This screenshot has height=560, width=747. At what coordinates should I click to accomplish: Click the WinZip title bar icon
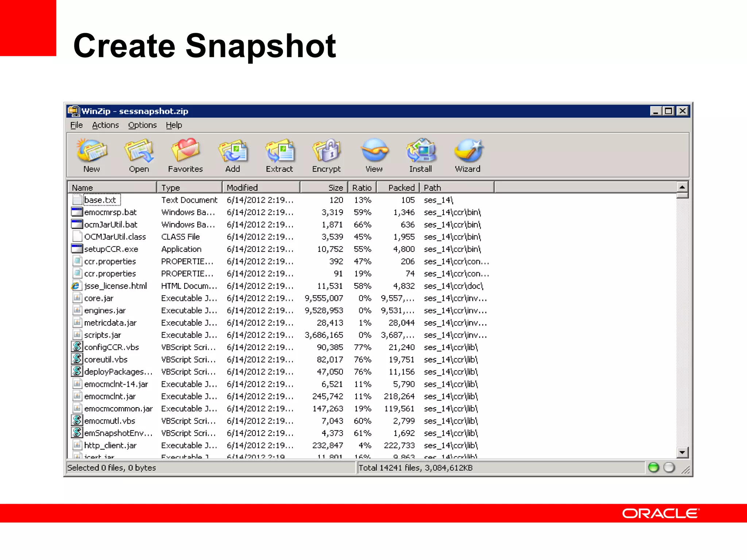tap(74, 111)
